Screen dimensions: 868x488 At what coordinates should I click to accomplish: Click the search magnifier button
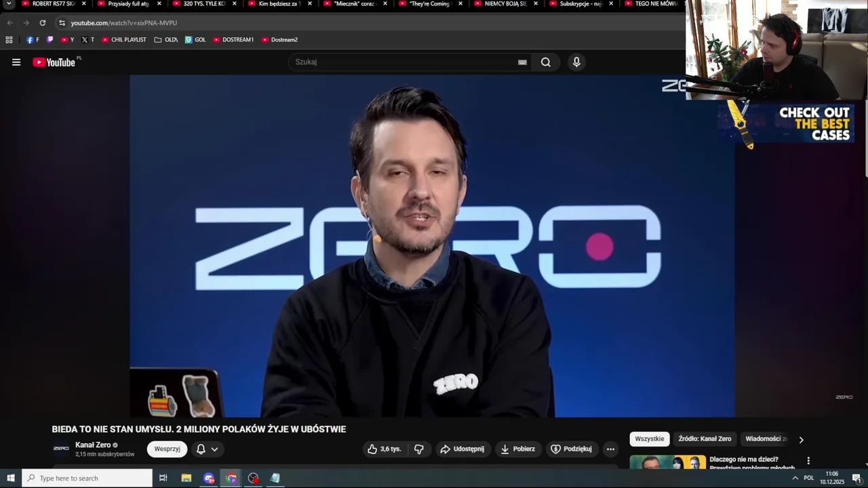[x=546, y=62]
